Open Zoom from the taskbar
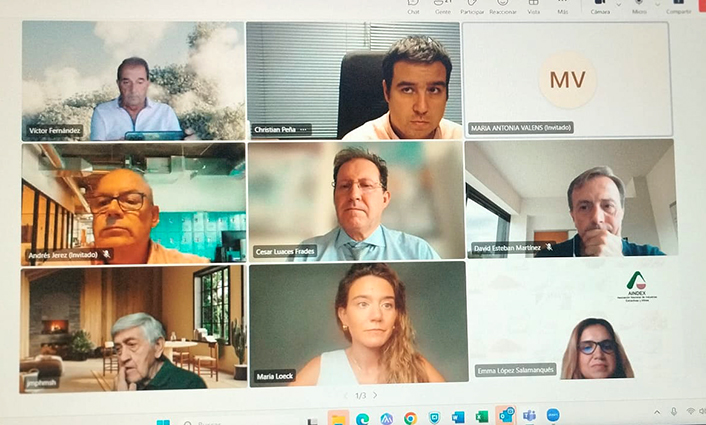The image size is (706, 425). [553, 415]
